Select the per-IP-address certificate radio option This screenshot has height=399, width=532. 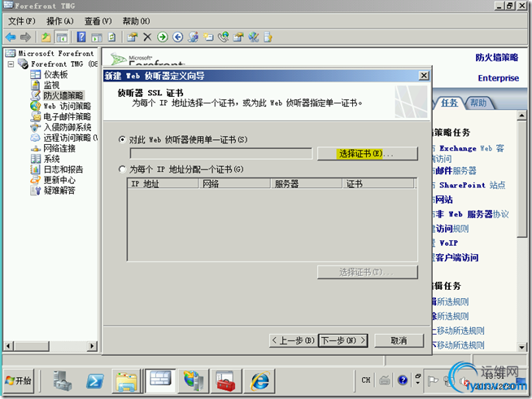[122, 169]
